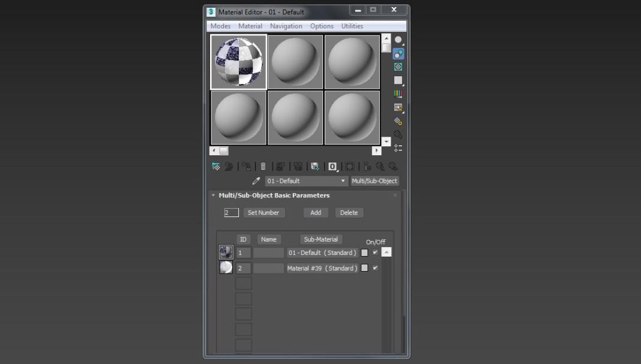Open the Utilities menu
Screen dimensions: 641x364
coord(352,26)
